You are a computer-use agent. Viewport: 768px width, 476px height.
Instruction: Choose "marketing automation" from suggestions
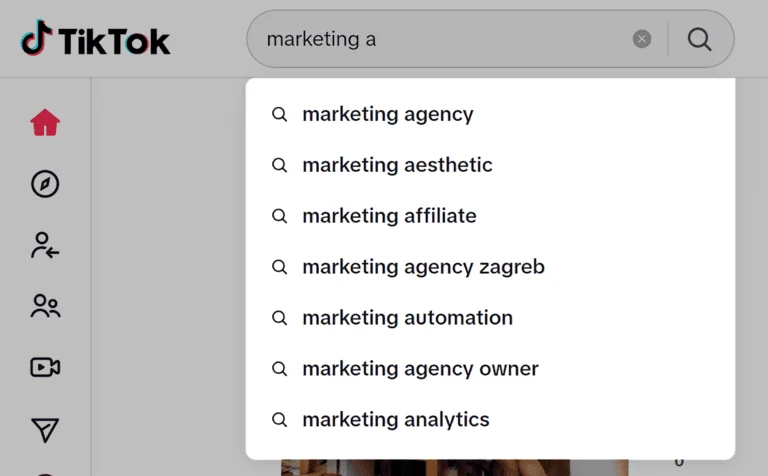(407, 318)
